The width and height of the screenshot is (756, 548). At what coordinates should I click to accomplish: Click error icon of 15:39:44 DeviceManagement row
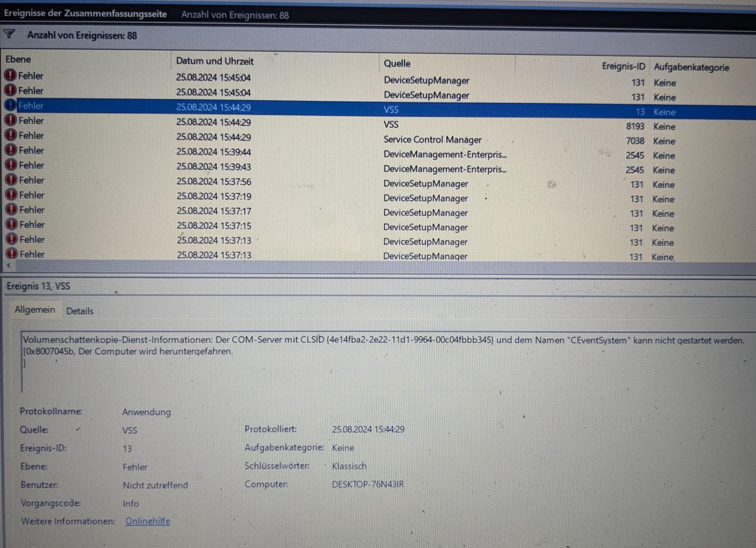[11, 150]
